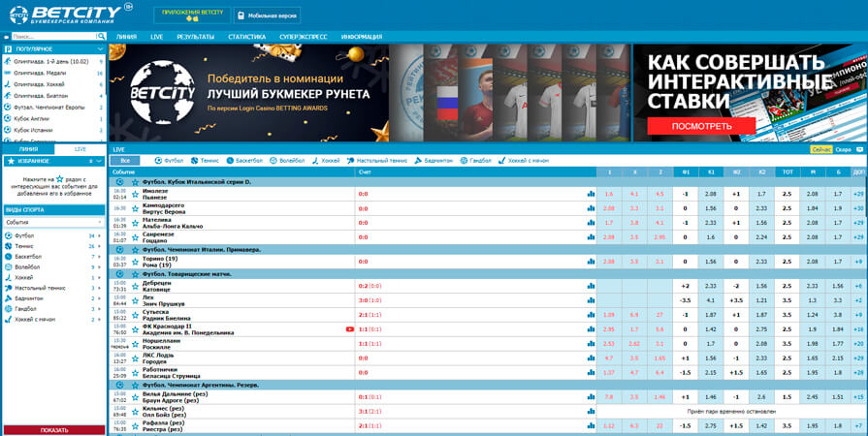
Task: Filter live events by Теннис
Action: [x=206, y=161]
